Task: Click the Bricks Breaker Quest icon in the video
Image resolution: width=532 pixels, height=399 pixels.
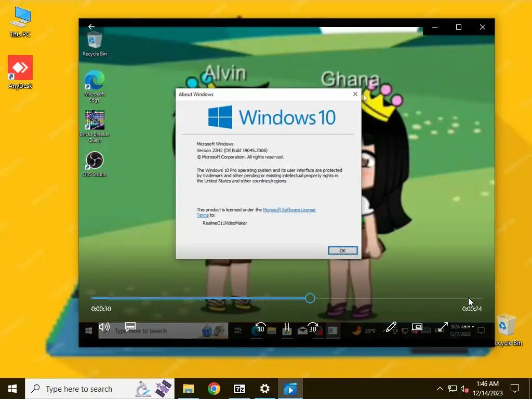Action: [x=95, y=127]
